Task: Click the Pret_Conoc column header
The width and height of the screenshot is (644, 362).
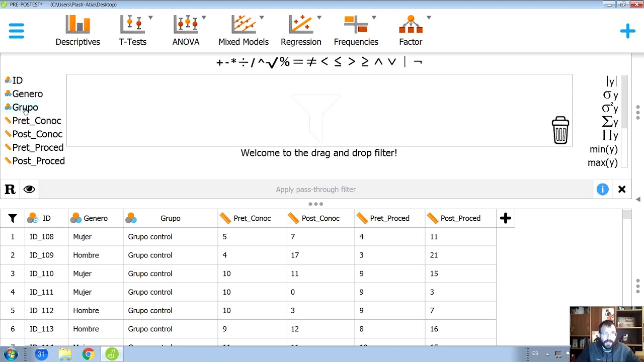Action: click(x=252, y=218)
